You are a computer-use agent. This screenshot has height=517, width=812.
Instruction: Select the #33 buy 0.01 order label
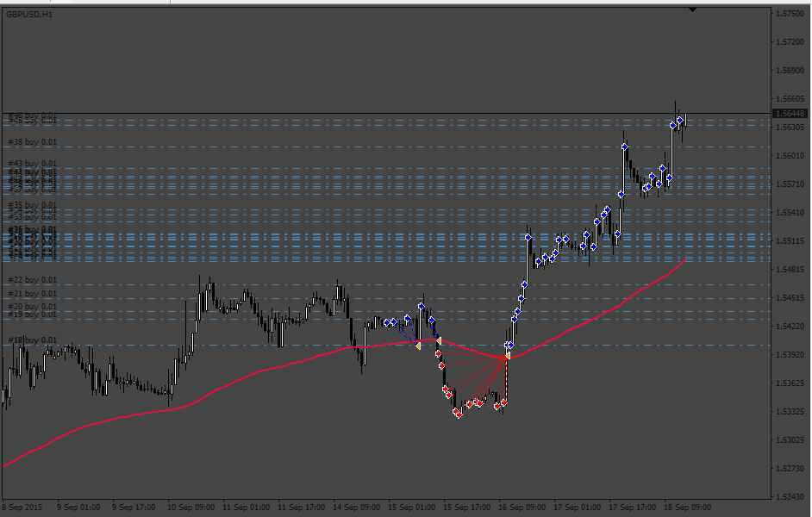click(x=32, y=217)
